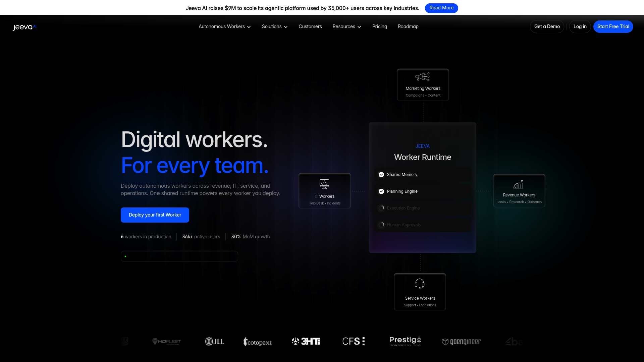This screenshot has width=644, height=362.
Task: Click the 3HTi customer logo
Action: [306, 341]
